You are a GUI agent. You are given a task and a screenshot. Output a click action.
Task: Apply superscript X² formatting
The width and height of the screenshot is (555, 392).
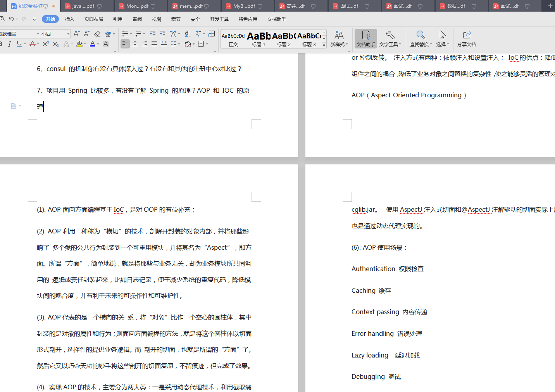pos(46,44)
